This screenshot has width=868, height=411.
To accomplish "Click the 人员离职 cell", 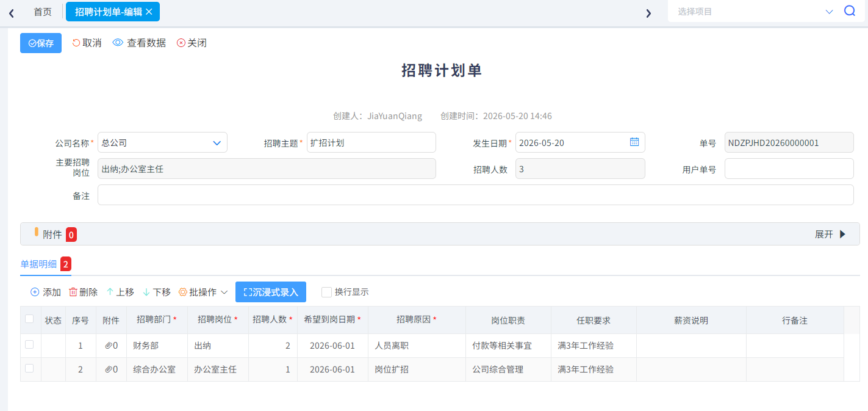I will click(x=417, y=346).
